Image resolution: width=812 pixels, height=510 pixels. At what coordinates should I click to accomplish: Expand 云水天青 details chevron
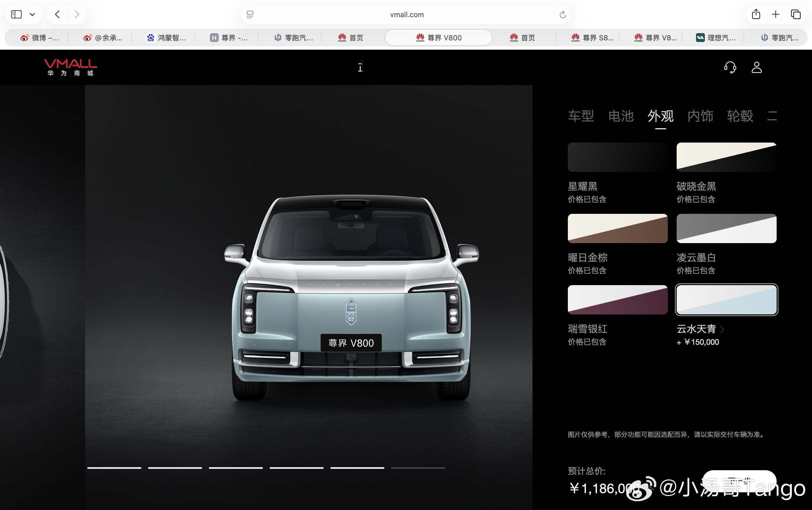point(722,329)
